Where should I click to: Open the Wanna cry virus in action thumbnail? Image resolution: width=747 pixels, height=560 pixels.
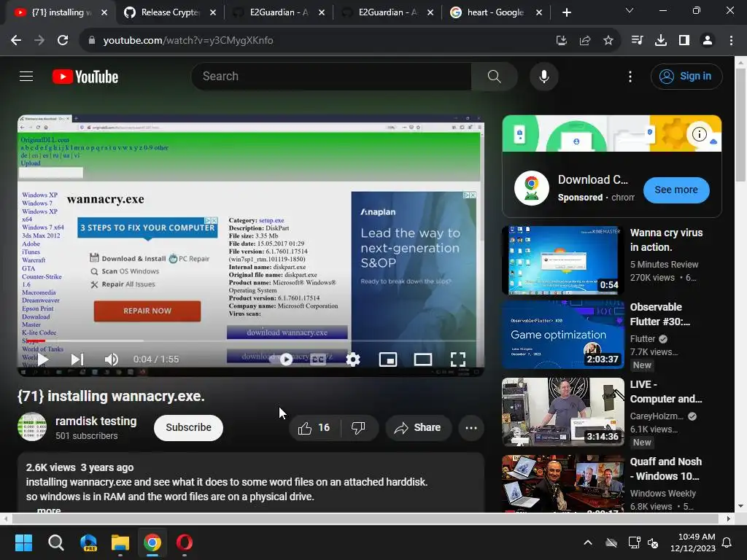[562, 260]
